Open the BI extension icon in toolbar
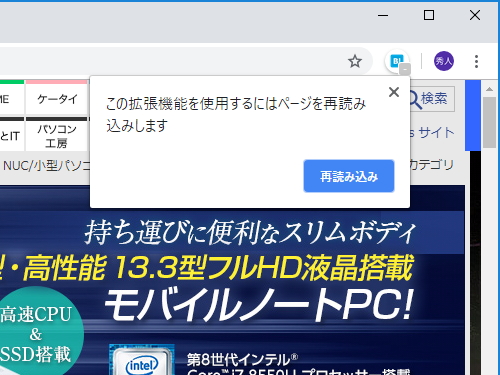 (x=397, y=61)
